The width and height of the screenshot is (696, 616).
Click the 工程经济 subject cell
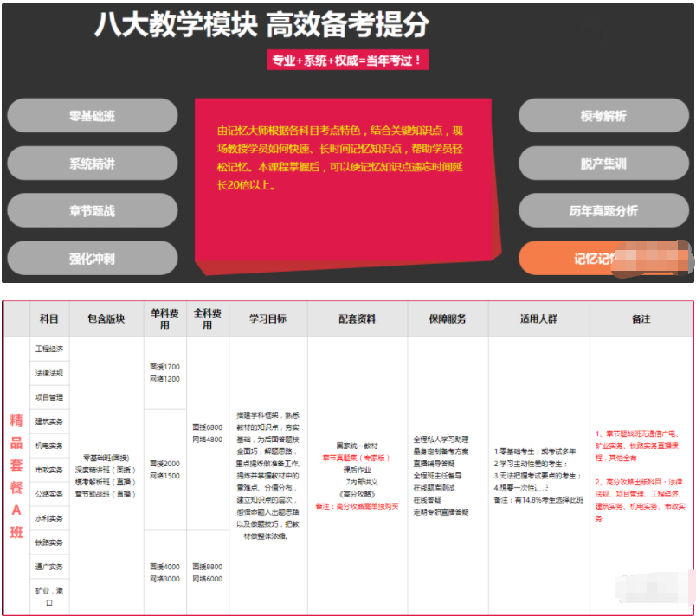pos(49,350)
